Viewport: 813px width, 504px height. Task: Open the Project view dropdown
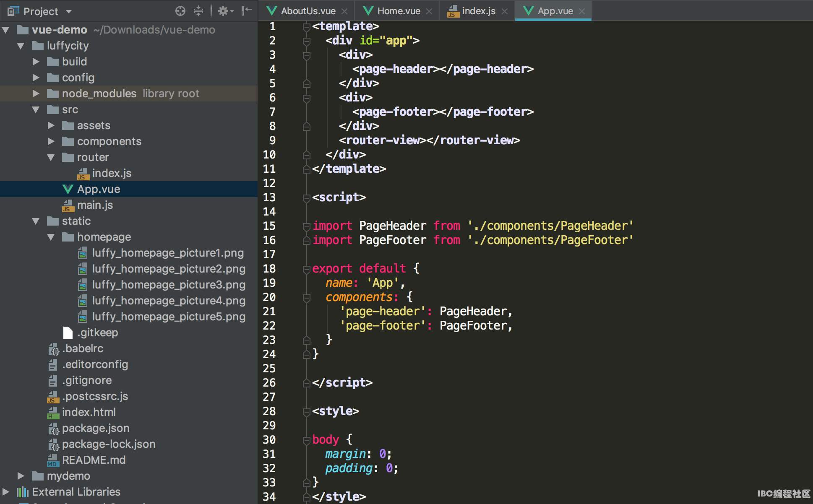click(x=69, y=11)
